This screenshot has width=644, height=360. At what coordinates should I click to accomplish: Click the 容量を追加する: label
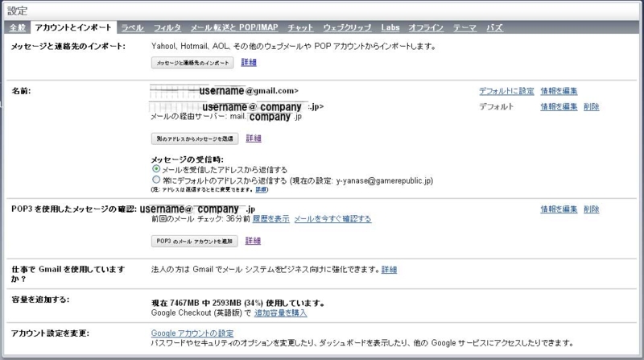[40, 300]
